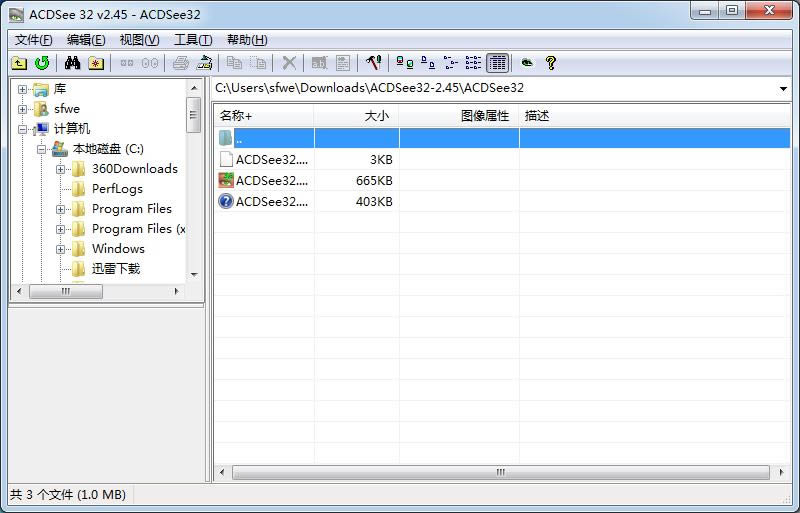Click the status bar file count text
Screen dimensions: 800x513
[68, 495]
